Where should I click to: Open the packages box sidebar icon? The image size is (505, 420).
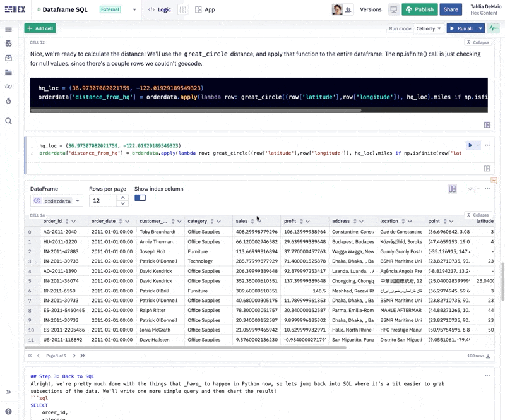9,58
